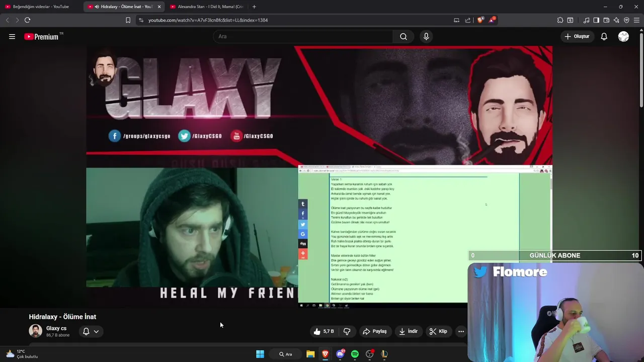644x362 pixels.
Task: Open more actions three-dot menu
Action: tap(461, 331)
